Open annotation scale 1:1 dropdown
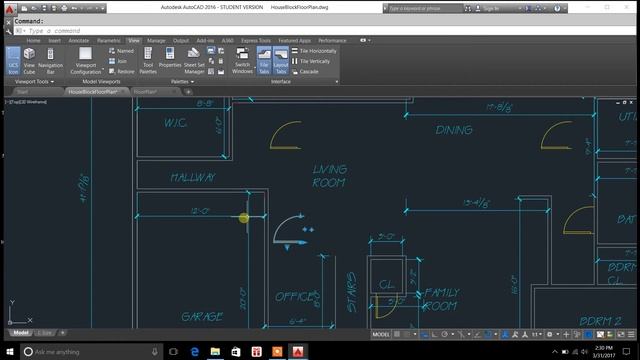The width and height of the screenshot is (640, 360). click(536, 334)
